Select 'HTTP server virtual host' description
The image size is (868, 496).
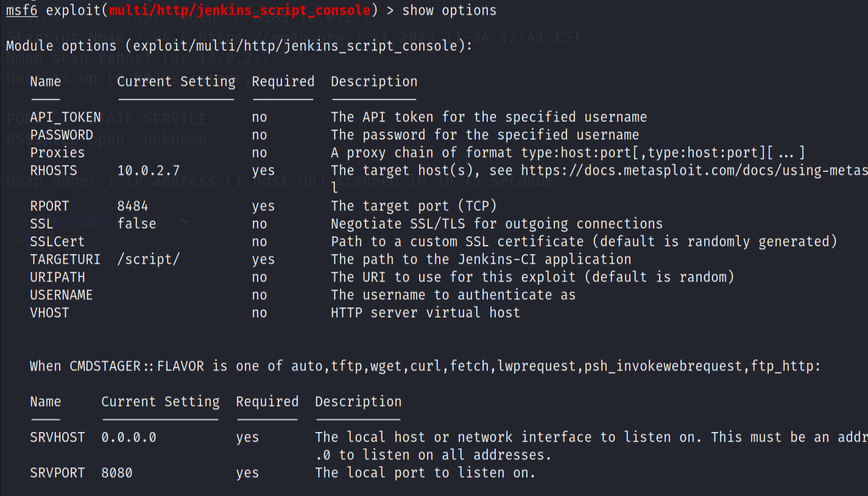pyautogui.click(x=426, y=313)
